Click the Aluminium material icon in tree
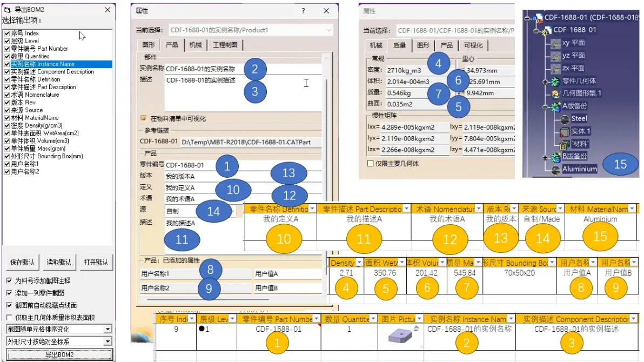 [556, 169]
